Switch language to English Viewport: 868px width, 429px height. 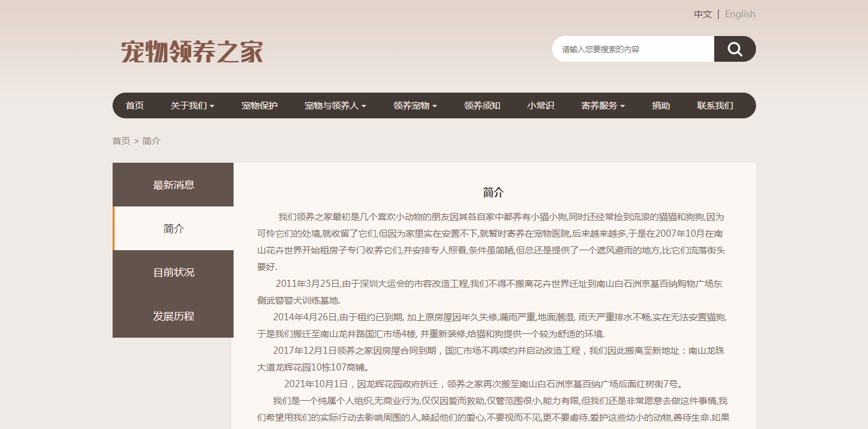click(740, 14)
